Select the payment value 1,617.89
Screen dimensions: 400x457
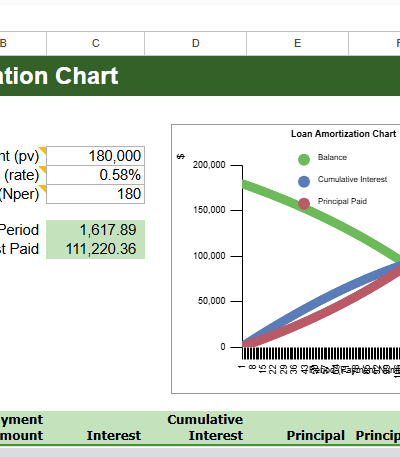(96, 230)
